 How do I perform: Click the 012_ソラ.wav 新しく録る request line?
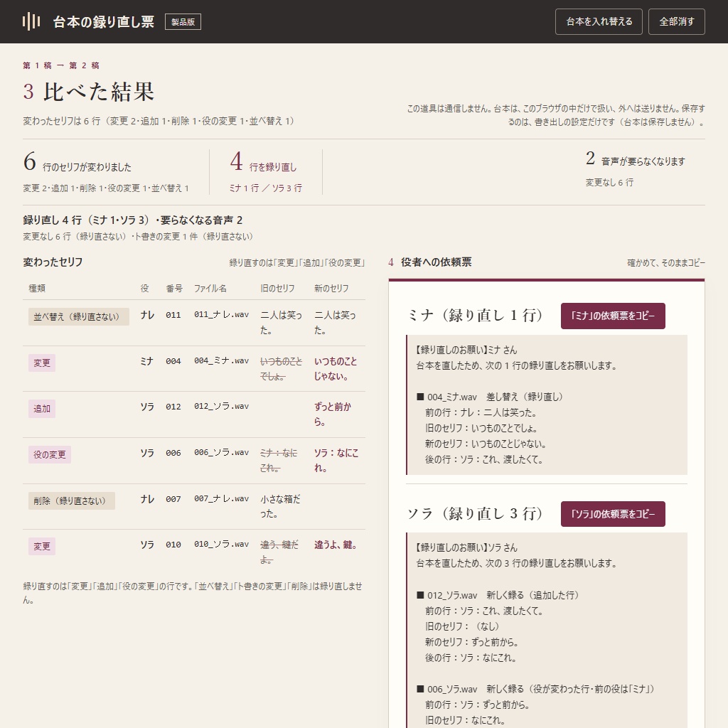coord(498,595)
